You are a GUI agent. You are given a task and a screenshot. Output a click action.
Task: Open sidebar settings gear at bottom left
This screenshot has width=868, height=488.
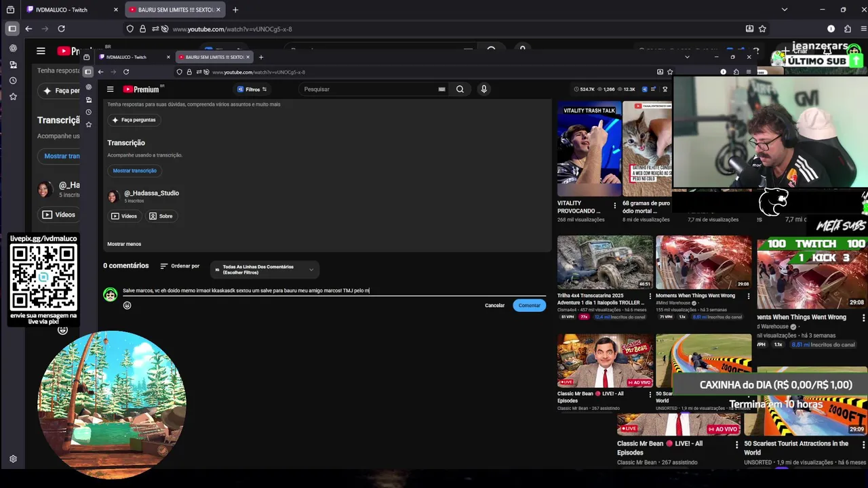tap(13, 459)
